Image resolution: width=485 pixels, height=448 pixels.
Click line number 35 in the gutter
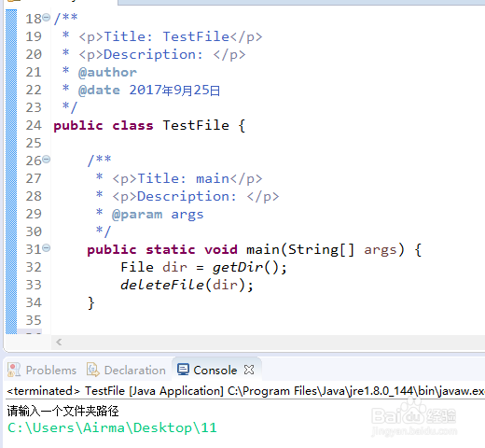34,320
